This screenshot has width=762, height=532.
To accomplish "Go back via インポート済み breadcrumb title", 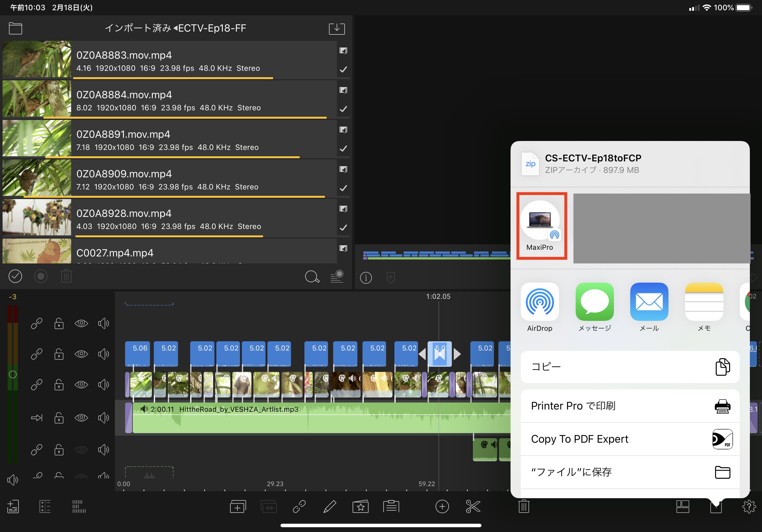I will coord(138,28).
